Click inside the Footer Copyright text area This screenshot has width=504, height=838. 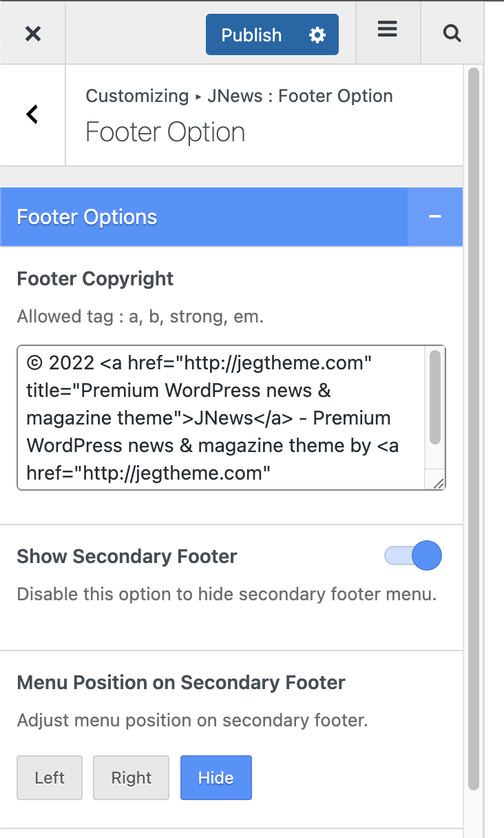point(220,418)
